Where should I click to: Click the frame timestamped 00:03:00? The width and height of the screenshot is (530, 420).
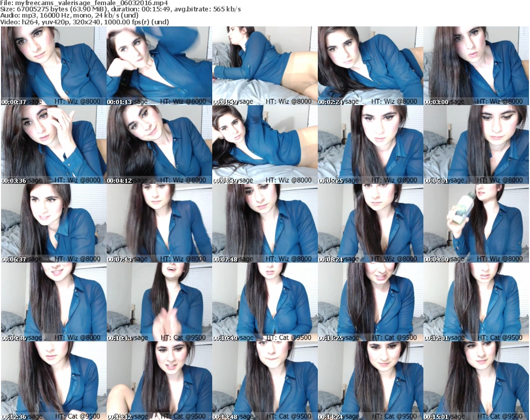point(476,66)
